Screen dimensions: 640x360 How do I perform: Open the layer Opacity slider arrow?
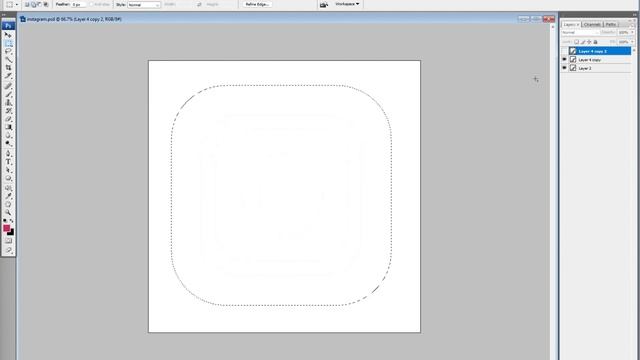(x=632, y=32)
